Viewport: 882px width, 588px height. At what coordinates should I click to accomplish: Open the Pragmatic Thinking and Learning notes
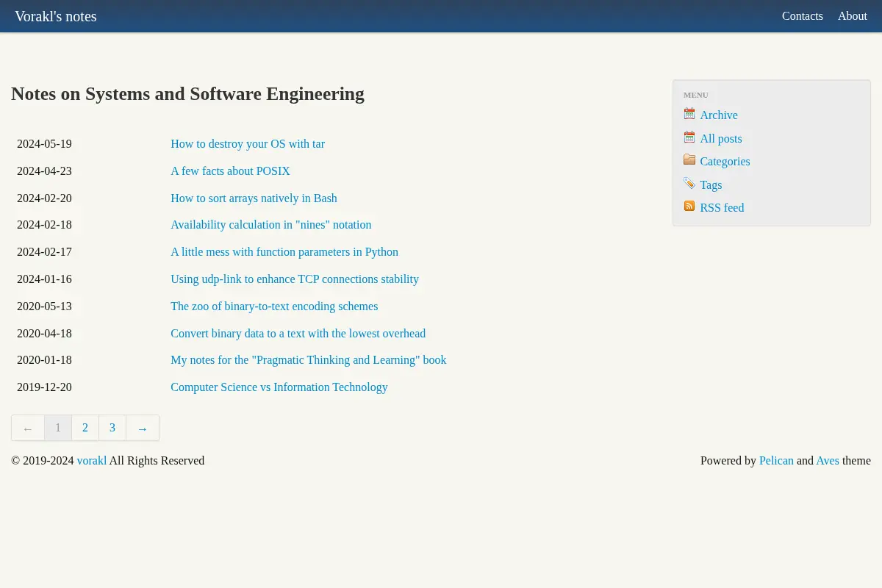(309, 360)
